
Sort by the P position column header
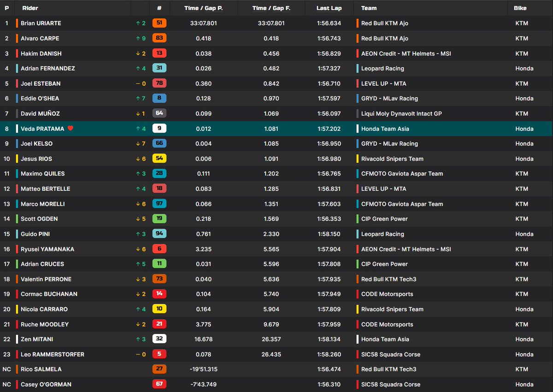coord(6,8)
